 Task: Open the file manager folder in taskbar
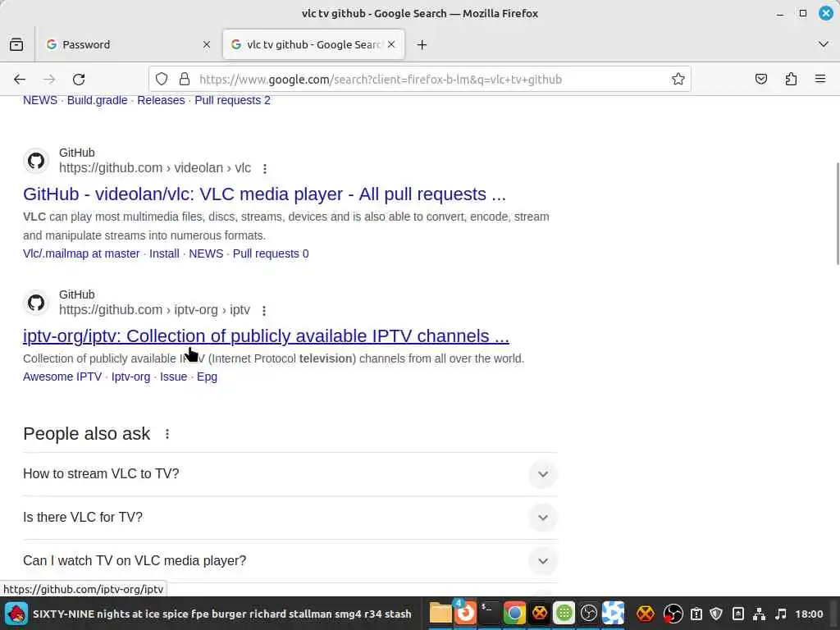pos(441,614)
